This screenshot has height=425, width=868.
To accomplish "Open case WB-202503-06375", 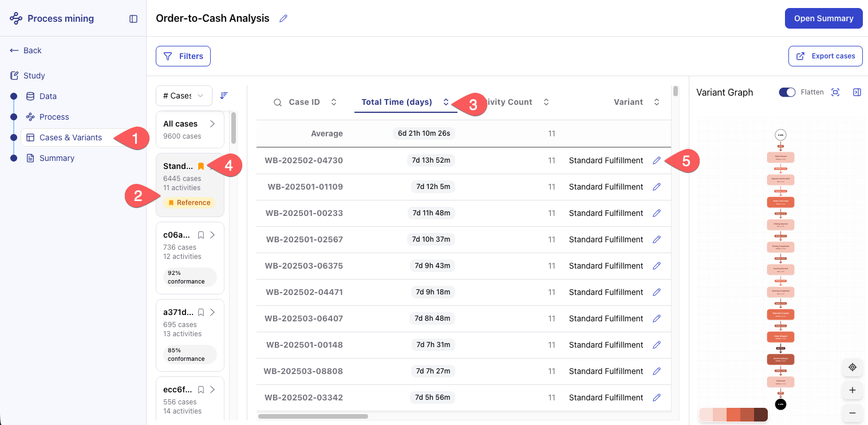I will [x=304, y=266].
